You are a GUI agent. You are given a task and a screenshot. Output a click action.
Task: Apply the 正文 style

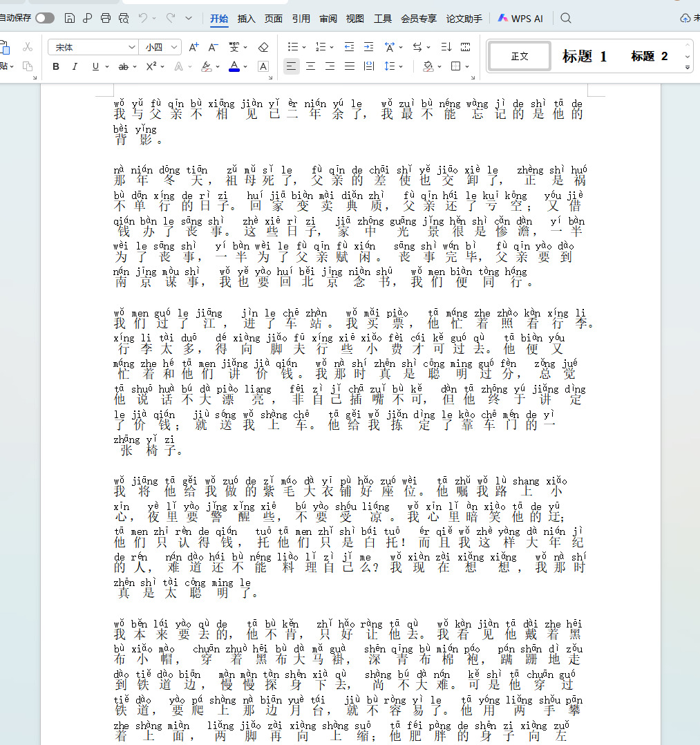(x=520, y=56)
